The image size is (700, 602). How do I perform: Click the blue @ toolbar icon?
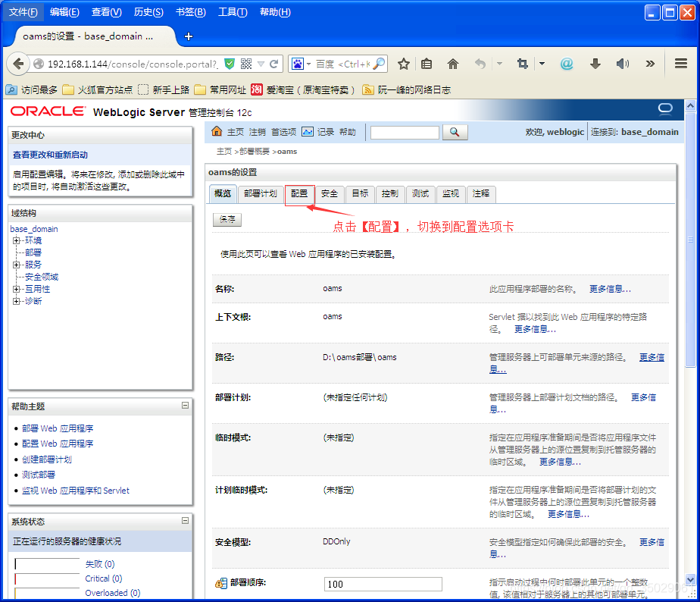pyautogui.click(x=567, y=64)
